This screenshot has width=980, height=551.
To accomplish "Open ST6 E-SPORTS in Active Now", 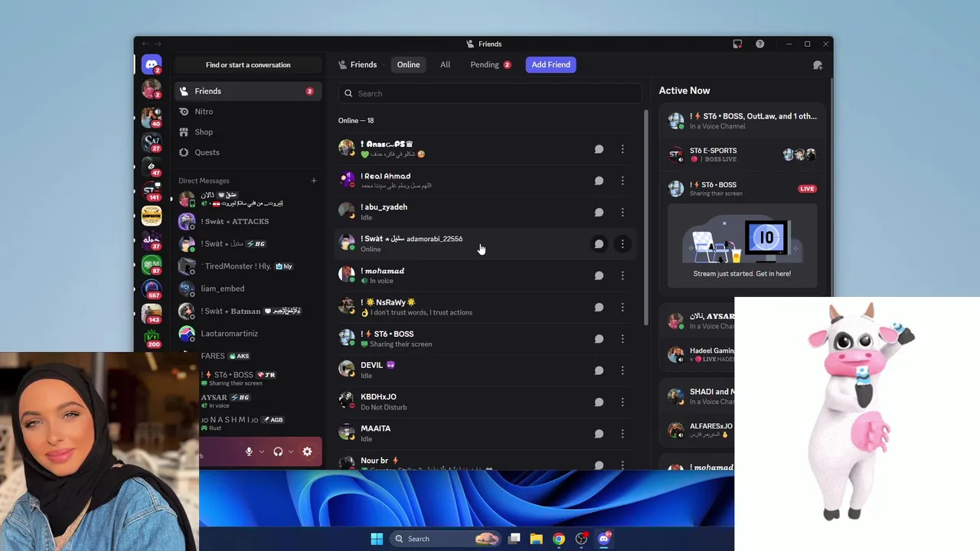I will point(742,155).
